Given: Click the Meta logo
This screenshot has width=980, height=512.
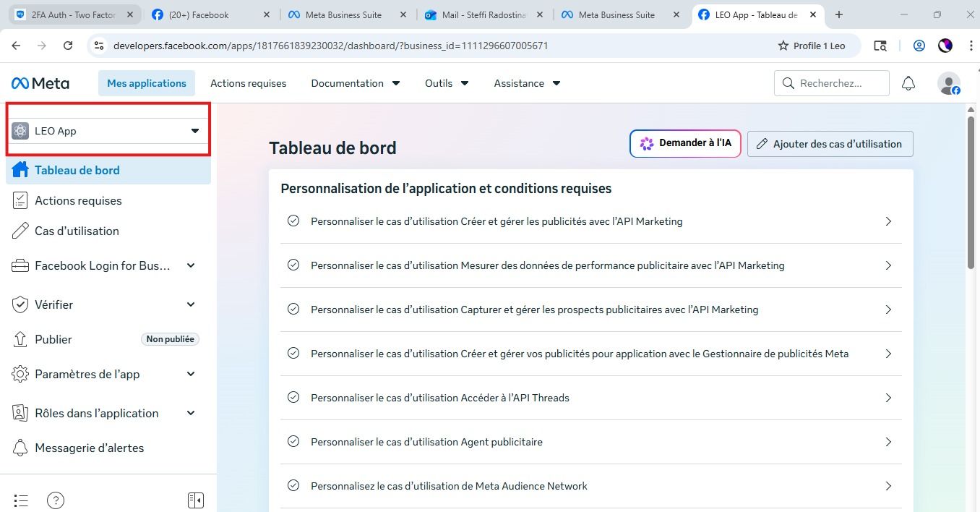Looking at the screenshot, I should pos(40,83).
